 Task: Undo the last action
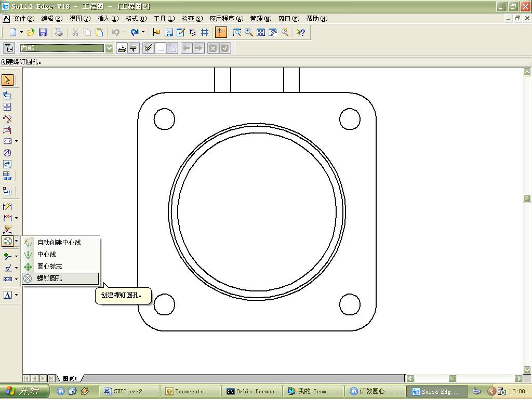pyautogui.click(x=116, y=32)
